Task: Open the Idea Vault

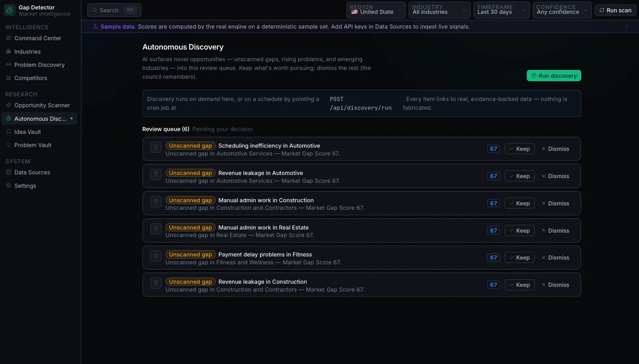Action: (39, 132)
